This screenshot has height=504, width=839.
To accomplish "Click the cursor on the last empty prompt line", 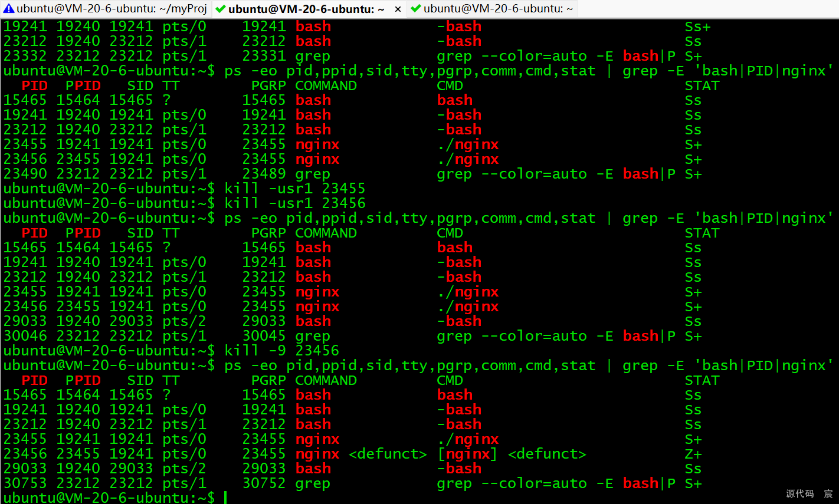I will [225, 498].
